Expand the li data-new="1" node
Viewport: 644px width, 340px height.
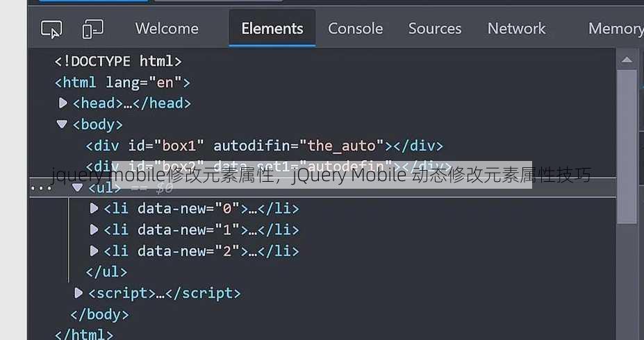(x=94, y=230)
